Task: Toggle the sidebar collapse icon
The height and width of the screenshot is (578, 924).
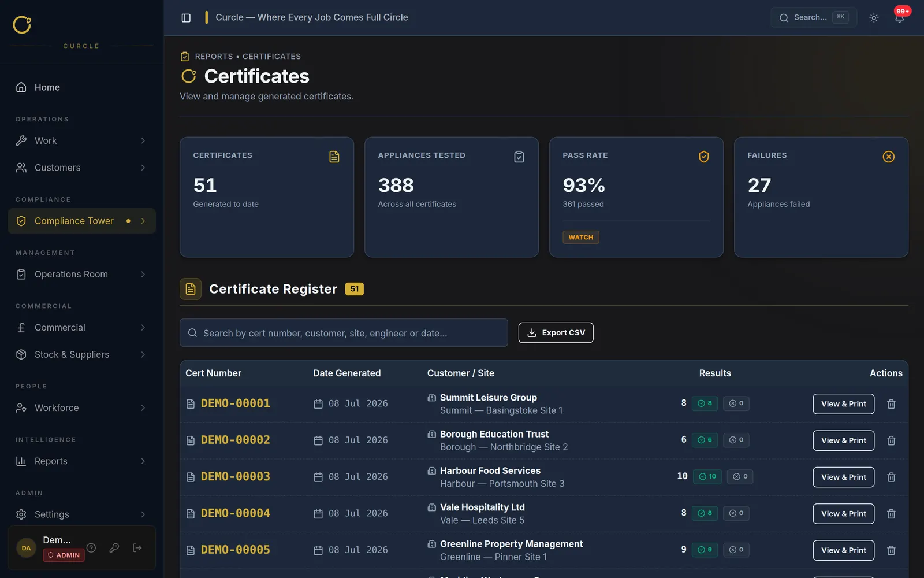Action: pos(186,18)
